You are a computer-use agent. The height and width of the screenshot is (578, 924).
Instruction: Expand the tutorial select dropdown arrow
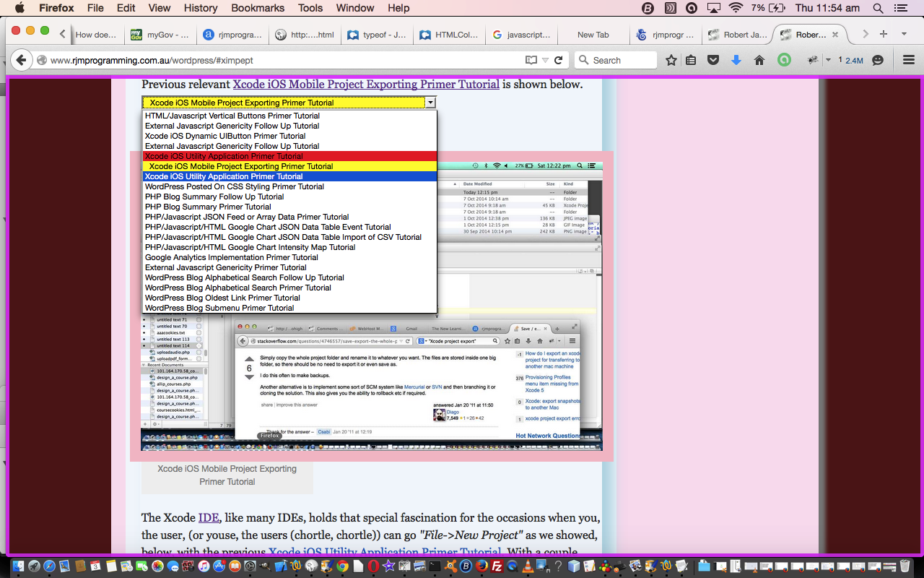click(x=430, y=103)
